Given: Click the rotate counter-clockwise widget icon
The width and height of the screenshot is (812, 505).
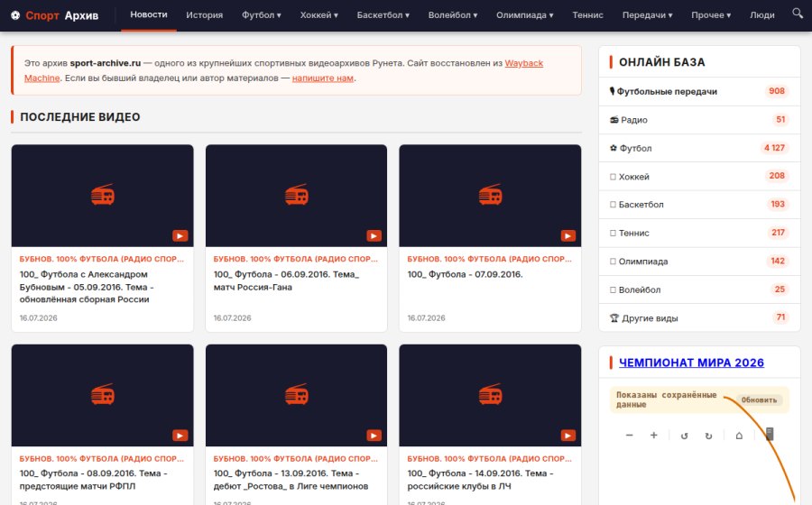Looking at the screenshot, I should tap(684, 436).
